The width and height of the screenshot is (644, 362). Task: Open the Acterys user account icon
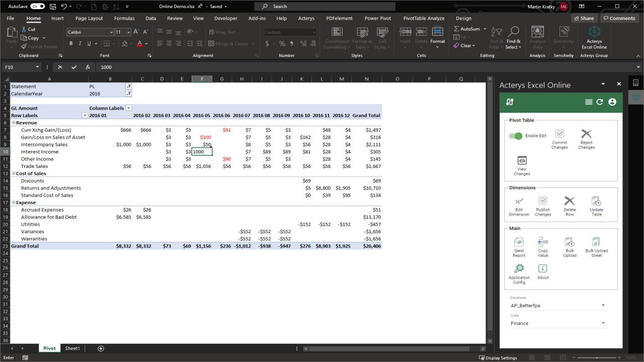click(612, 102)
